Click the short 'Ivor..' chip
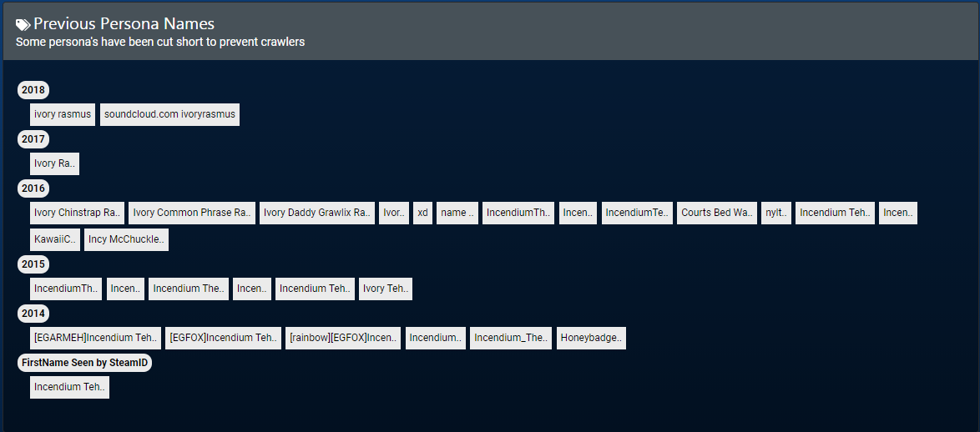This screenshot has width=980, height=432. point(394,213)
